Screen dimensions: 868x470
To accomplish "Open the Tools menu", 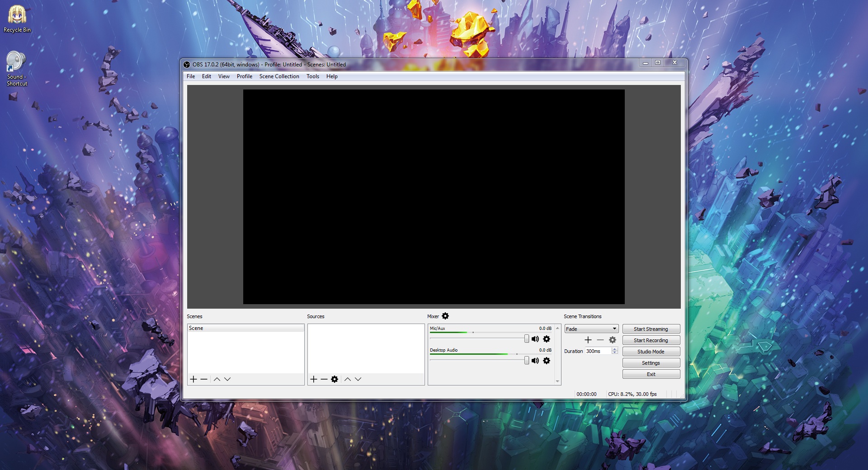I will [313, 76].
